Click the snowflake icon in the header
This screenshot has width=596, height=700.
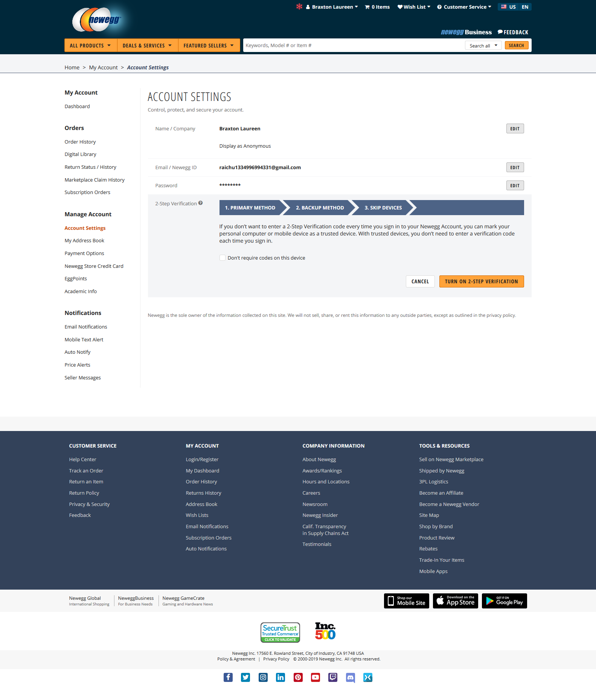point(299,6)
